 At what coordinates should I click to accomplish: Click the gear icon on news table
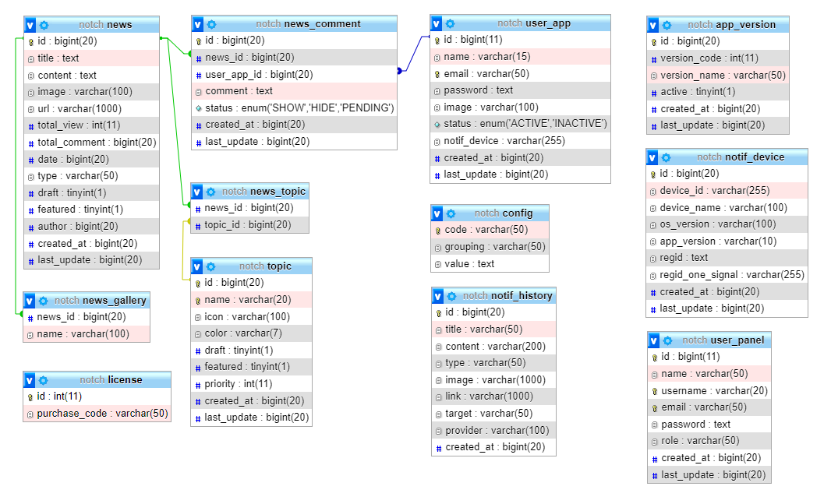pos(44,25)
